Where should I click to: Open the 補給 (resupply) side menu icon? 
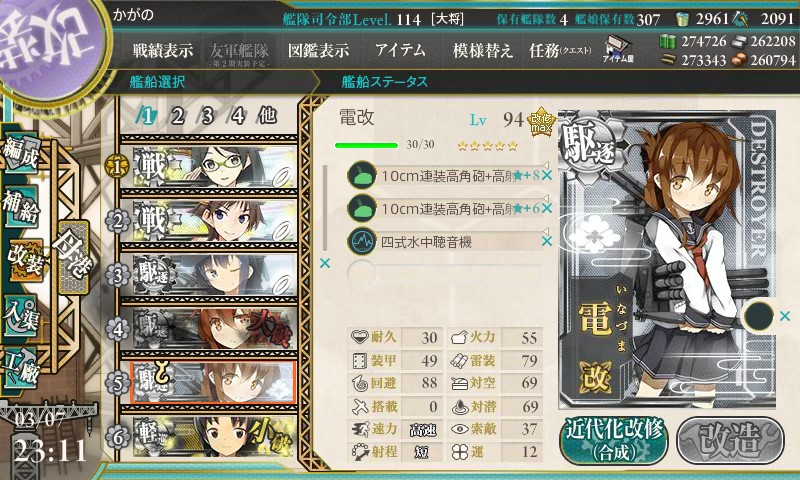[x=21, y=205]
